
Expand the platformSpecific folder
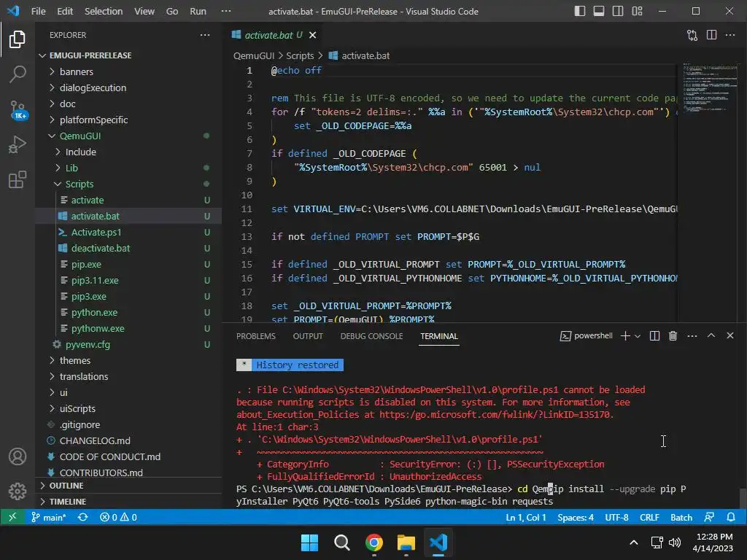[128, 120]
